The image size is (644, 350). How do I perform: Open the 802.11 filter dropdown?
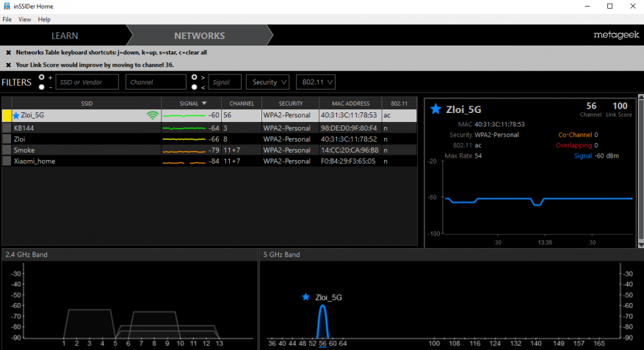click(316, 82)
